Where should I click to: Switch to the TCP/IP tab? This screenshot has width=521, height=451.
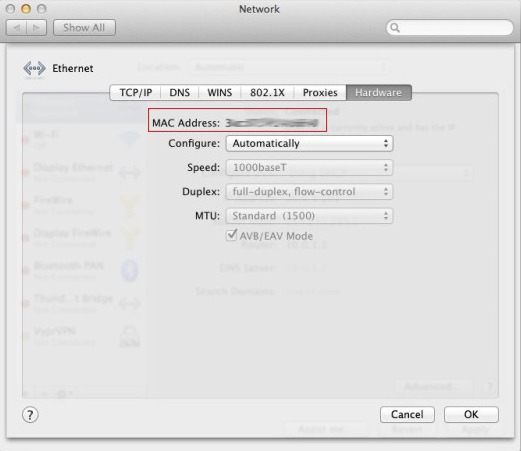coord(135,93)
